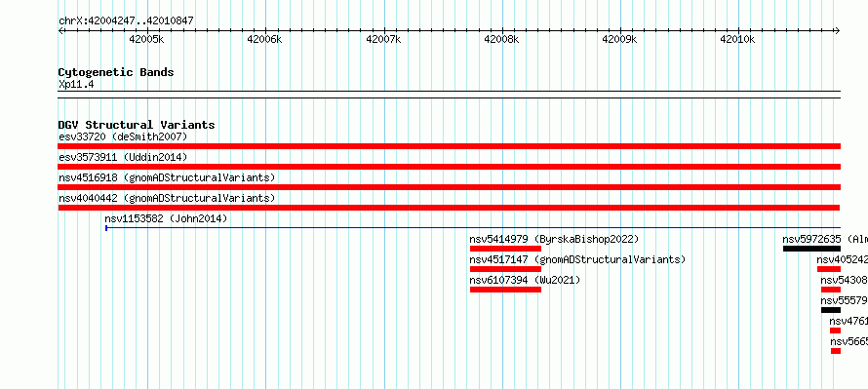The image size is (868, 389).
Task: Open the nsv4761 variant label
Action: click(x=848, y=321)
